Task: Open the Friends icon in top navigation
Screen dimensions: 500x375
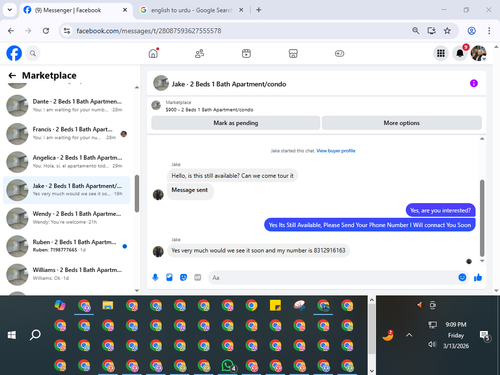Action: point(199,53)
